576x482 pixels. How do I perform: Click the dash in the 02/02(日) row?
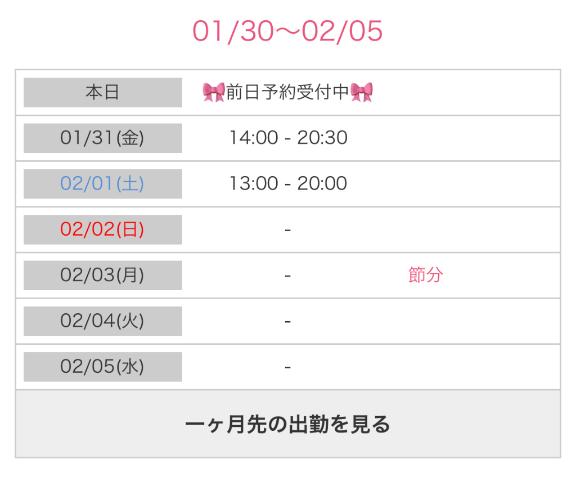pos(288,230)
